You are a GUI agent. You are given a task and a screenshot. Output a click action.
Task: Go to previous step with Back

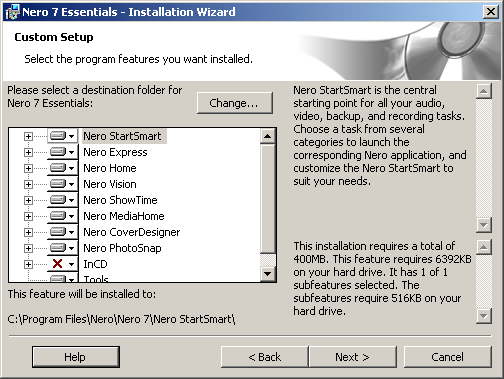(265, 357)
